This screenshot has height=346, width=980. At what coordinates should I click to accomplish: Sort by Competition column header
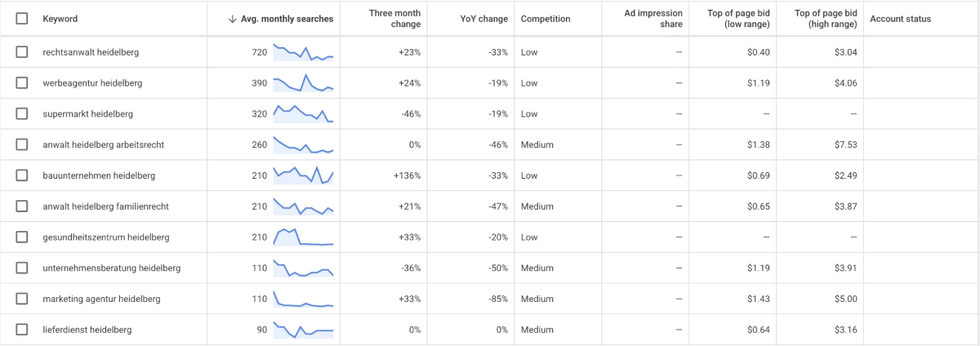[546, 19]
